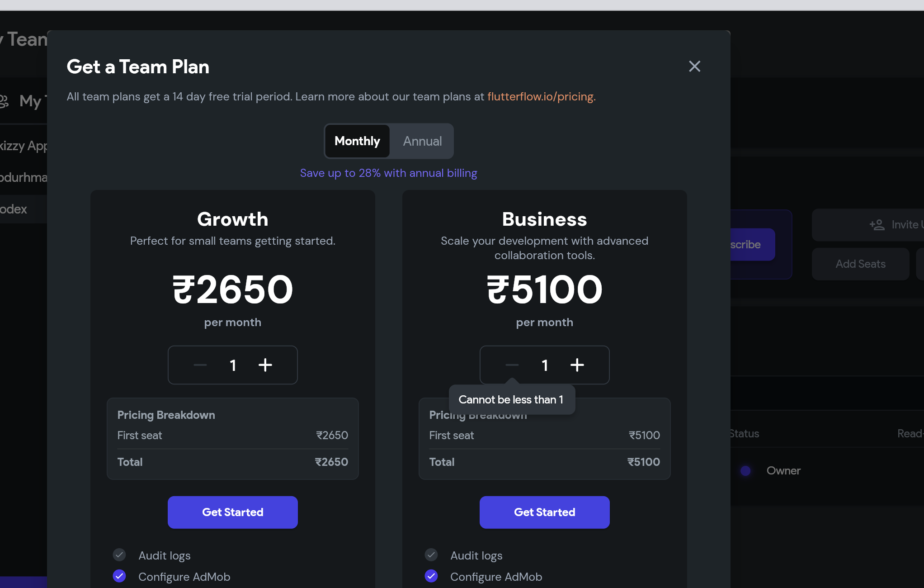Click the Business seat quantity field
924x588 pixels.
[x=545, y=365]
